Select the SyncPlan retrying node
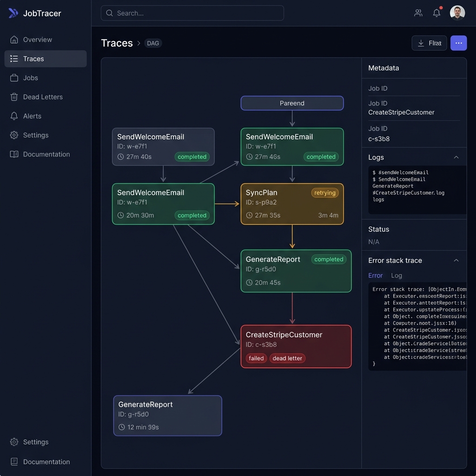Viewport: 476px width, 476px height. click(x=292, y=204)
